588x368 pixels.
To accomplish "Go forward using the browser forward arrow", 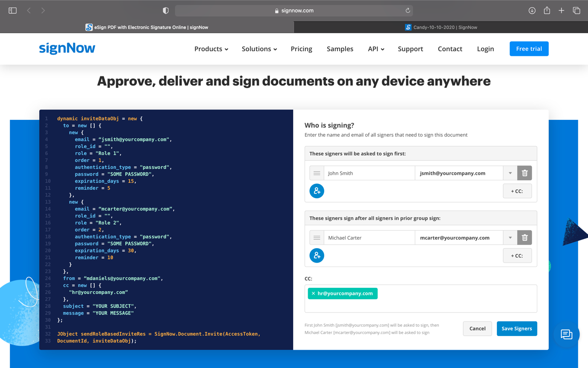I will pos(43,11).
